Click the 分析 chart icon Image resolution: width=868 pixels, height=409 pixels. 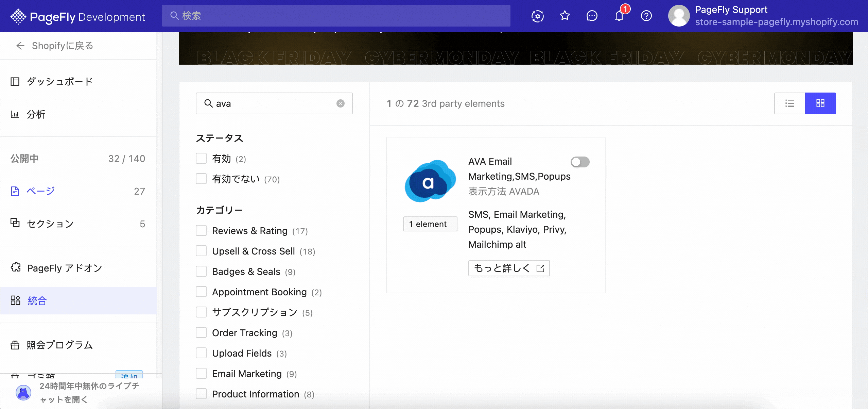(15, 114)
